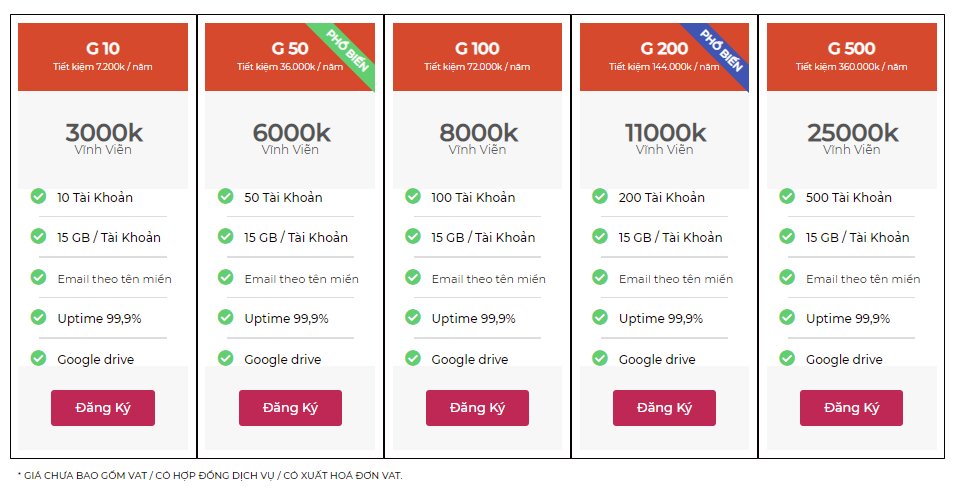Click the check icon next to 50 Tài Khoản
The width and height of the screenshot is (955, 495).
(x=225, y=196)
